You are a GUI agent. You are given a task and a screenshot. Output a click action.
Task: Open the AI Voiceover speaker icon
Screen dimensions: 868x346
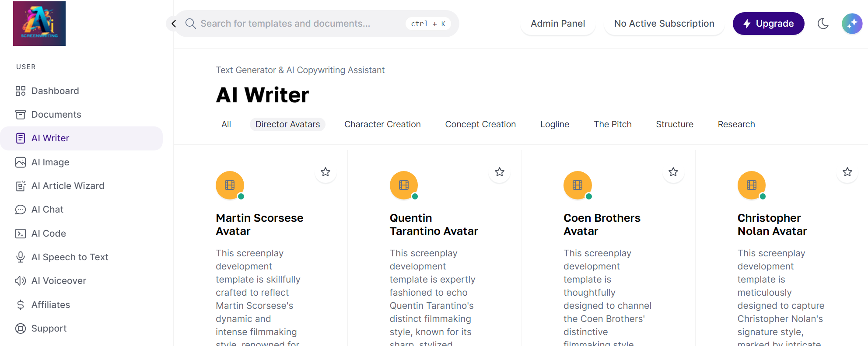click(x=21, y=281)
